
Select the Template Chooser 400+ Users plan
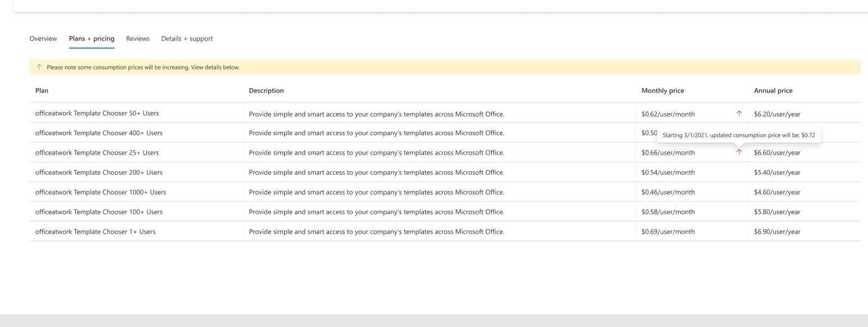(99, 133)
